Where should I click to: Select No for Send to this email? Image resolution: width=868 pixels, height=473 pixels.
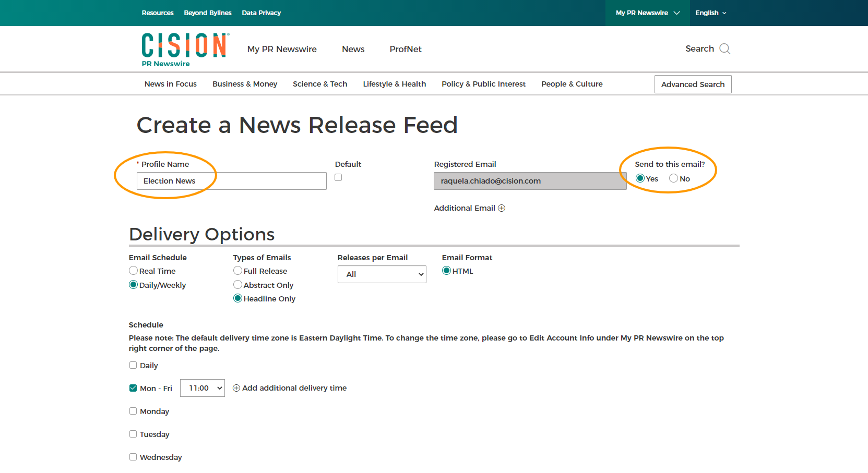pyautogui.click(x=673, y=178)
